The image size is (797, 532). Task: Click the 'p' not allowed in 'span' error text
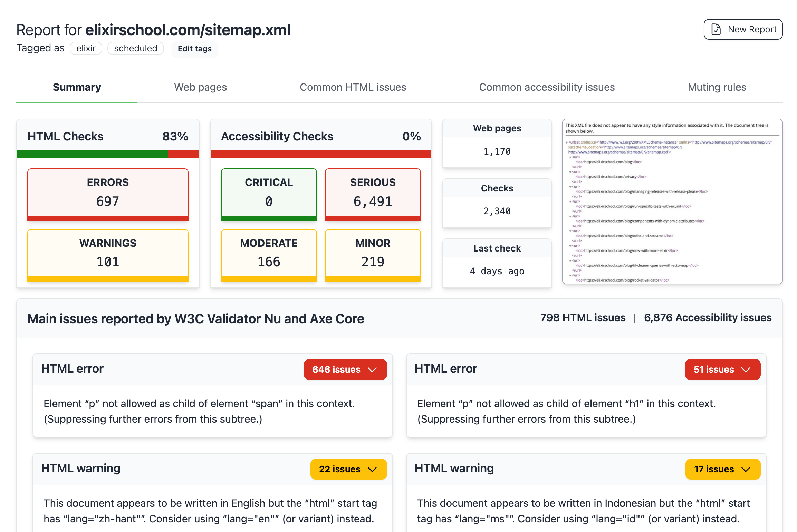199,411
